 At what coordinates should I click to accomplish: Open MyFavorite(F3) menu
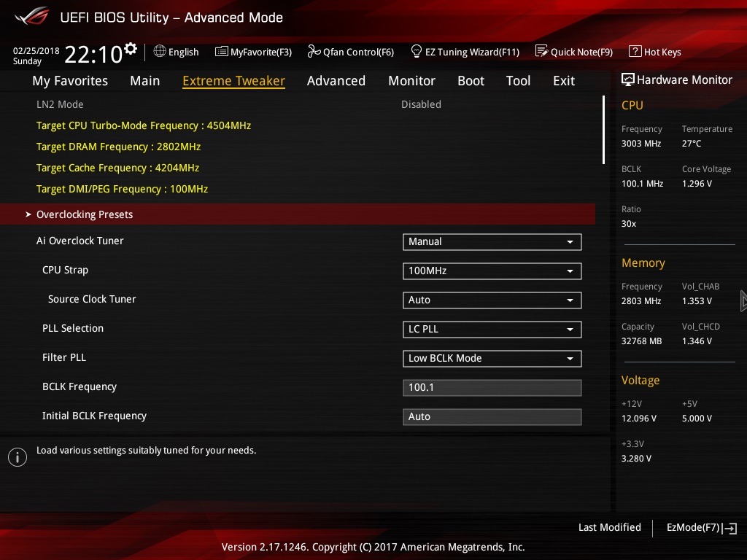261,52
